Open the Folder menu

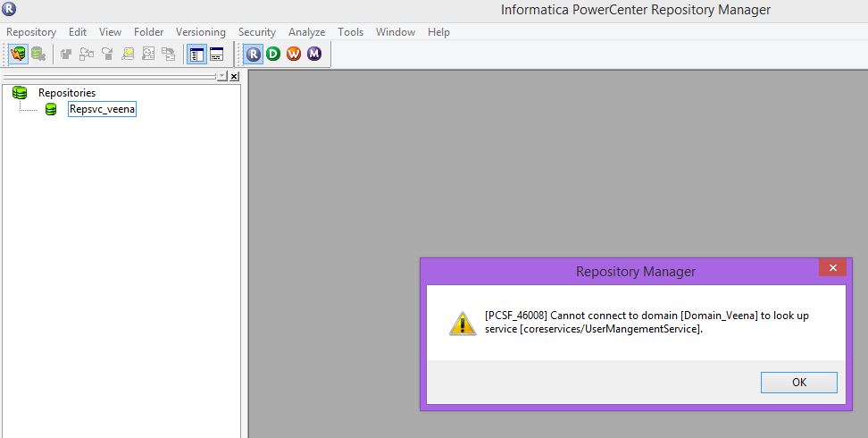[x=149, y=32]
